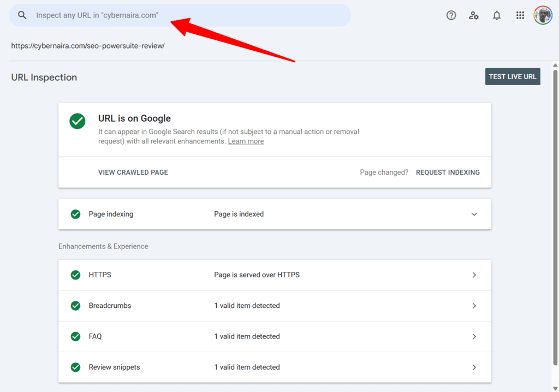Screen dimensions: 559x392
Task: Click the inspected URL seo-powersuite-review text
Action: pyautogui.click(x=88, y=46)
